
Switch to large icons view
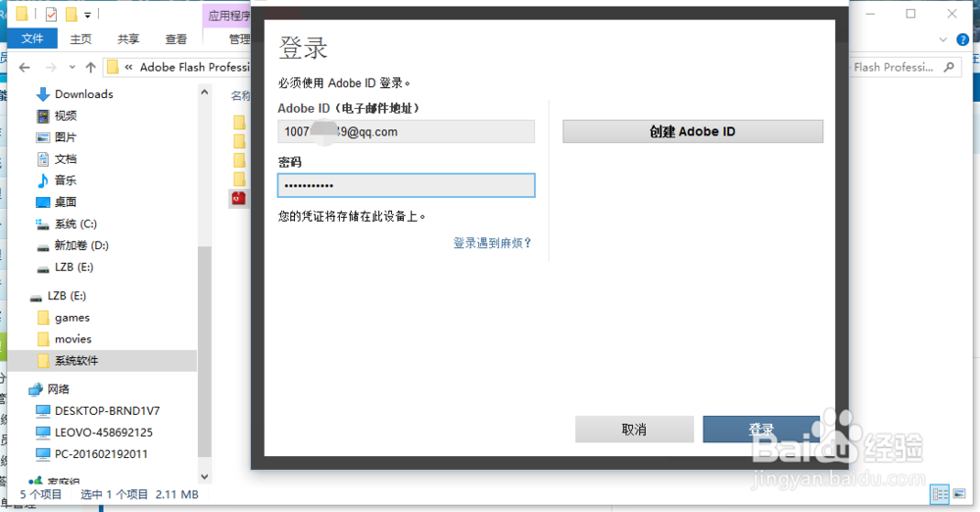tap(959, 493)
